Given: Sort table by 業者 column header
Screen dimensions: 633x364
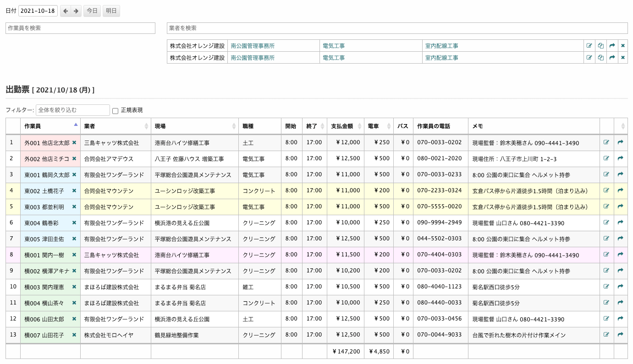Looking at the screenshot, I should tap(116, 126).
